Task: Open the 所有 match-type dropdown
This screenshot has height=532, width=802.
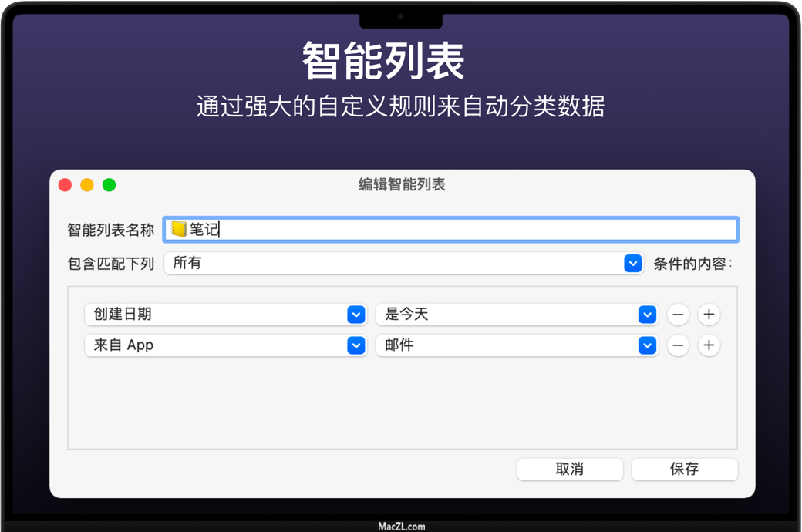Action: [403, 264]
